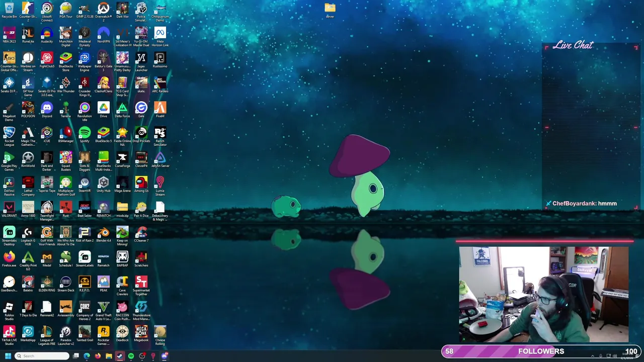Open VALORANT desktop shortcut
644x362 pixels.
9,210
